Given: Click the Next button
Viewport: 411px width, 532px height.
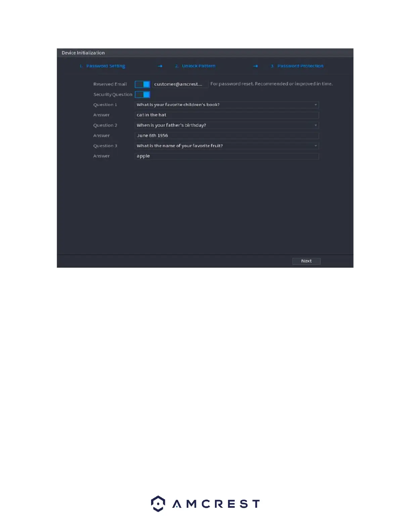Looking at the screenshot, I should point(306,261).
